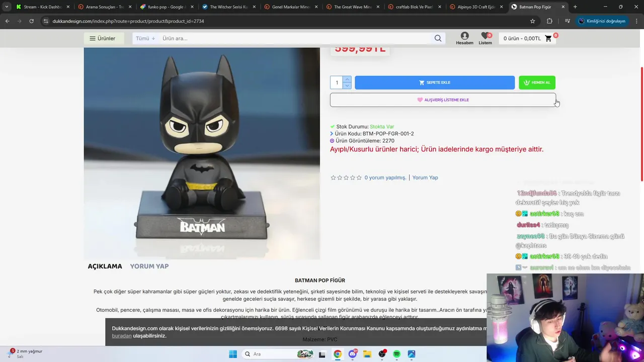Click product code text BTM-POP-FGR-001-2
This screenshot has width=644, height=362.
click(x=388, y=134)
